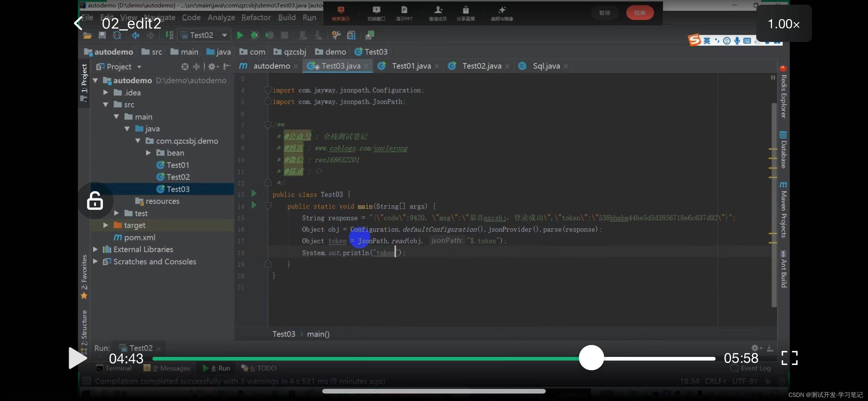
Task: Open the Refactor menu
Action: pyautogui.click(x=256, y=18)
